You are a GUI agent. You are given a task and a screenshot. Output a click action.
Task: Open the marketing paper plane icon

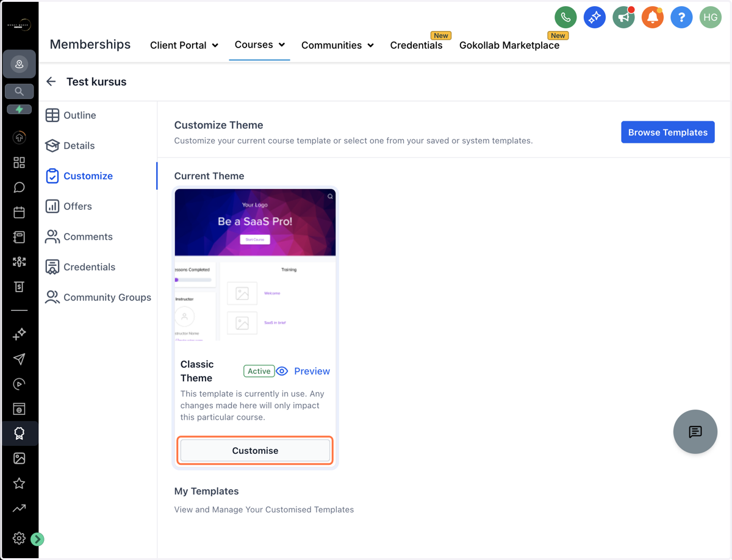click(x=20, y=359)
